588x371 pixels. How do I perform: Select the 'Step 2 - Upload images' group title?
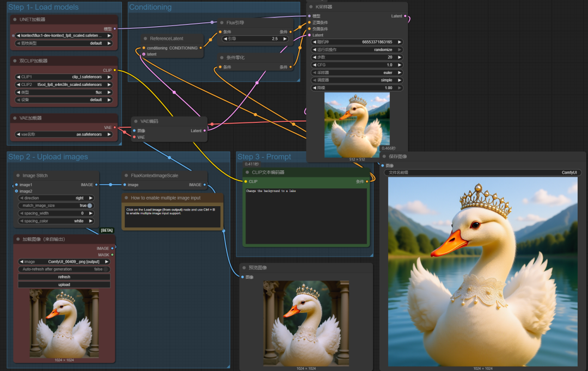(48, 157)
